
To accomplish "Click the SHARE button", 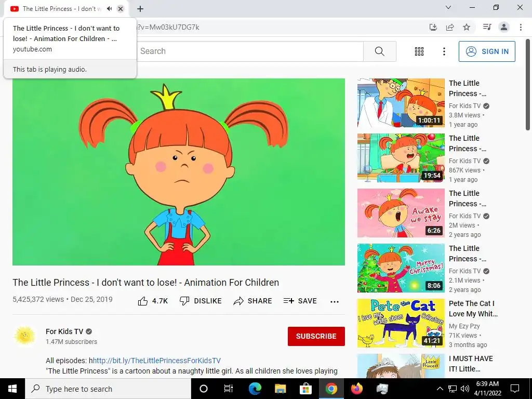I will click(252, 301).
